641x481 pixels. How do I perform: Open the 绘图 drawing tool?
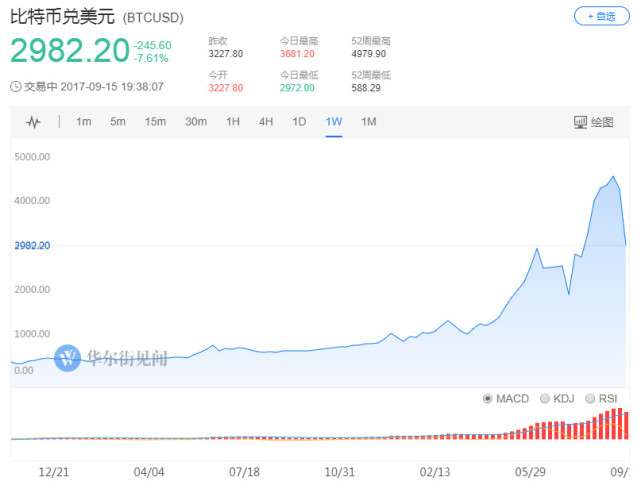coord(594,122)
